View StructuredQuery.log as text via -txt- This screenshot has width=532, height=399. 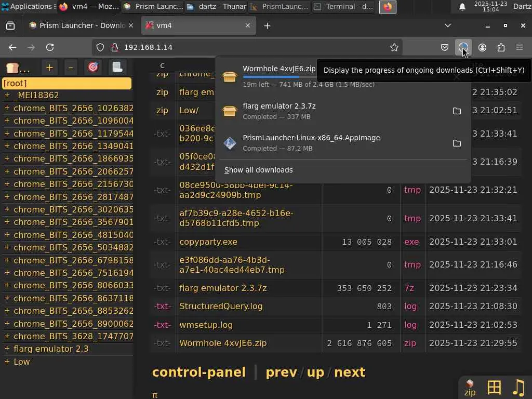(x=162, y=307)
